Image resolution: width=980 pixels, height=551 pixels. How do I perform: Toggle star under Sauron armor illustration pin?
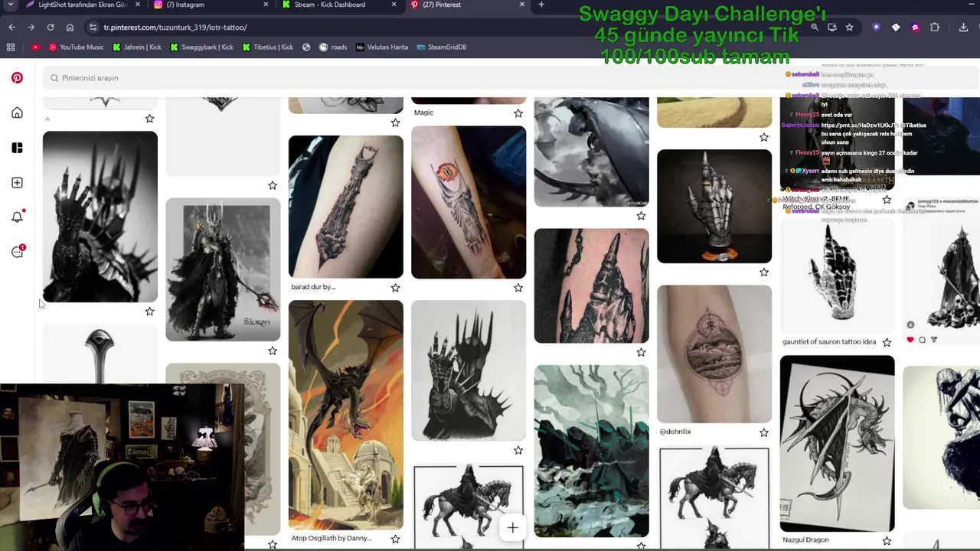pyautogui.click(x=273, y=350)
